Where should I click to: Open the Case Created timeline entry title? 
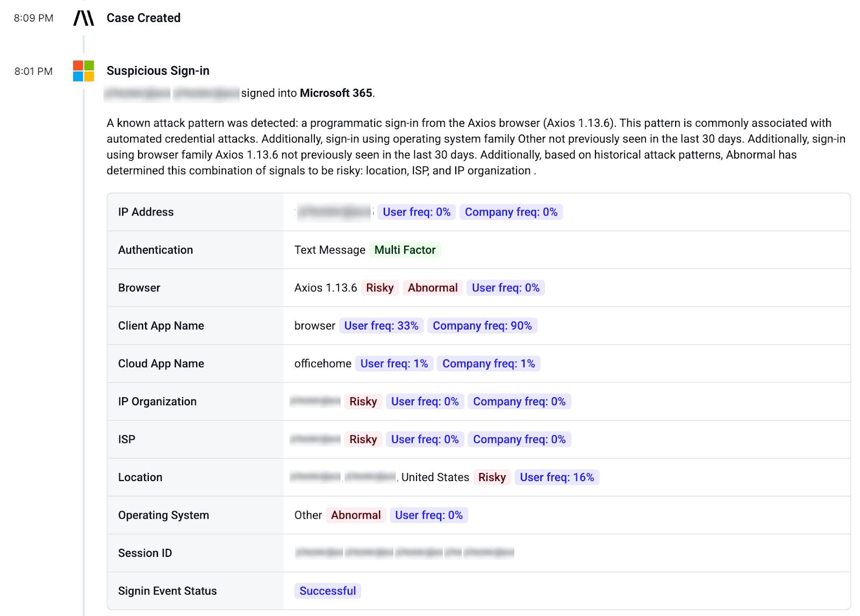[144, 18]
